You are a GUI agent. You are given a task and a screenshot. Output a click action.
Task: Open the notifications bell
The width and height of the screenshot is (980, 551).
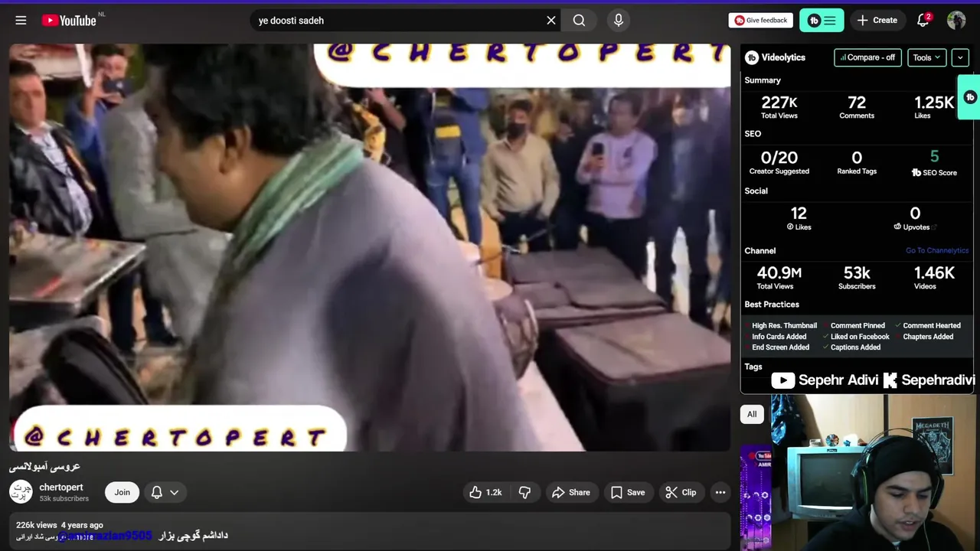pos(923,21)
